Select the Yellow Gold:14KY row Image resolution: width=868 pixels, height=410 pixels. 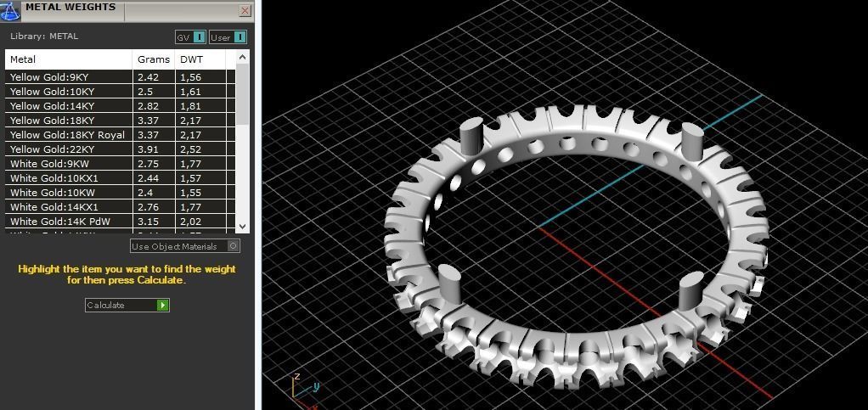tap(120, 105)
